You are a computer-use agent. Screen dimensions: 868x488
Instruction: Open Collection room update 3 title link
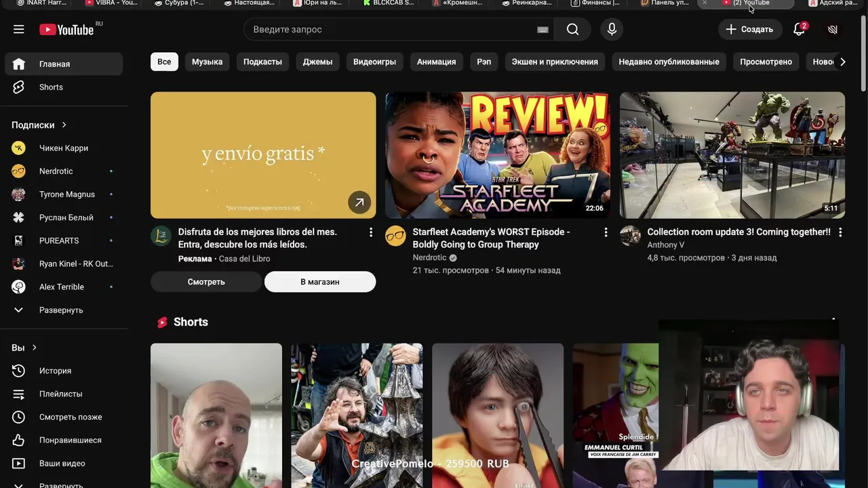[x=738, y=232]
